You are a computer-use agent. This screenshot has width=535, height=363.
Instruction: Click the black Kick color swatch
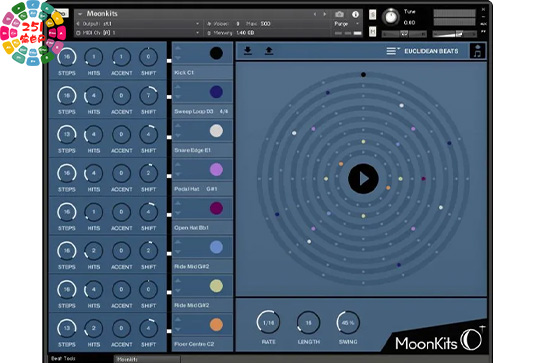point(216,53)
